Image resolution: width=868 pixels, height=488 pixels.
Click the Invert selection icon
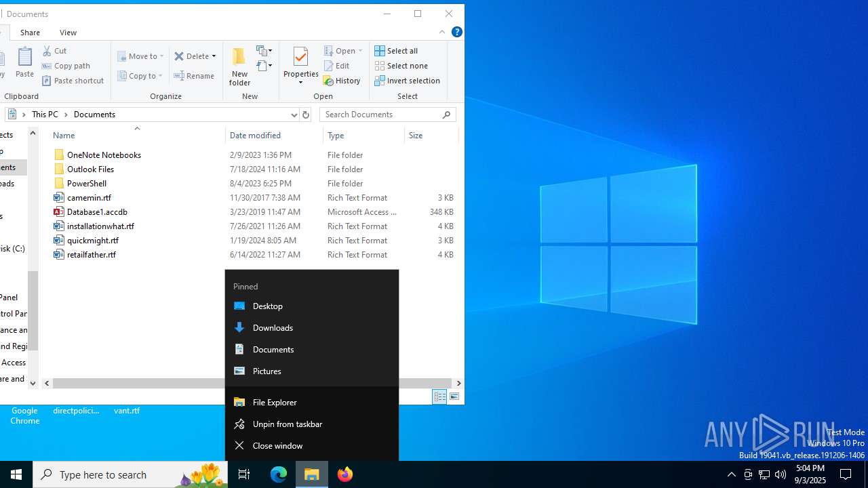[x=380, y=81]
